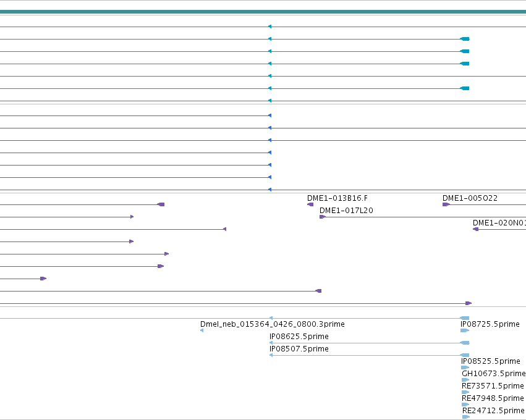
Task: Click the RE24712.5prime label
Action: tap(493, 411)
